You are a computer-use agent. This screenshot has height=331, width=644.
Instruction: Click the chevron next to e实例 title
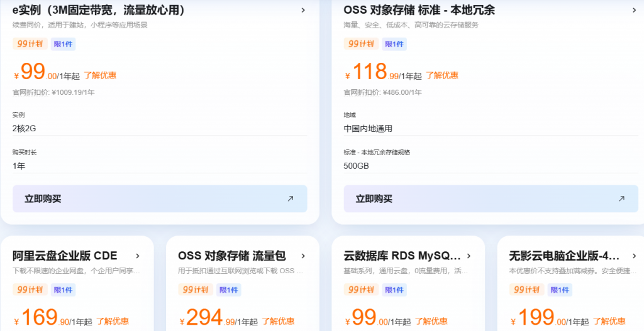coord(303,10)
